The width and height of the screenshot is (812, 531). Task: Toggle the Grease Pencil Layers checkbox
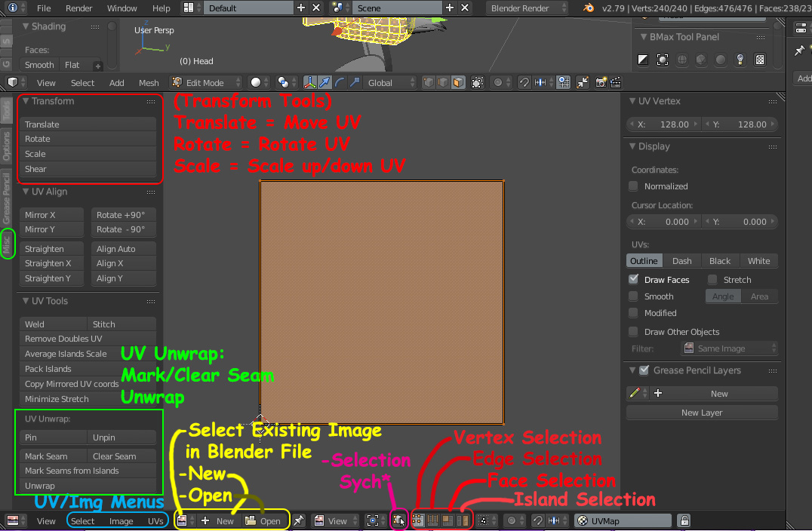[644, 370]
